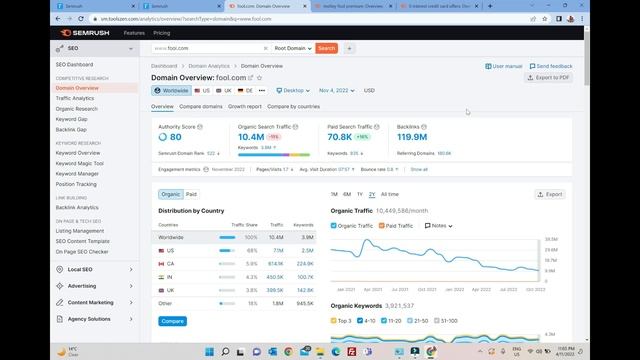Open new browser tab
This screenshot has width=640, height=360.
pos(490,6)
